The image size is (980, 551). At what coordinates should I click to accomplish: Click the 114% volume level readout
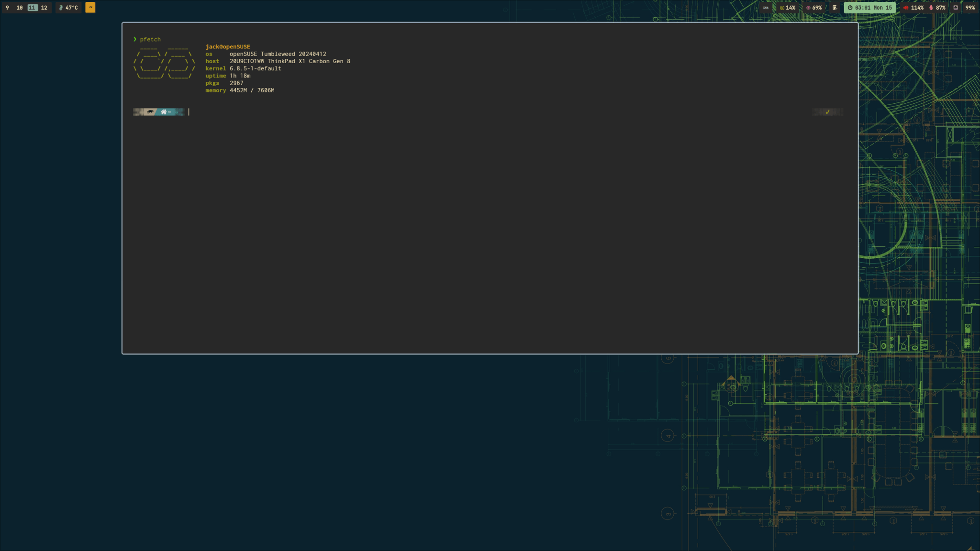click(x=918, y=8)
